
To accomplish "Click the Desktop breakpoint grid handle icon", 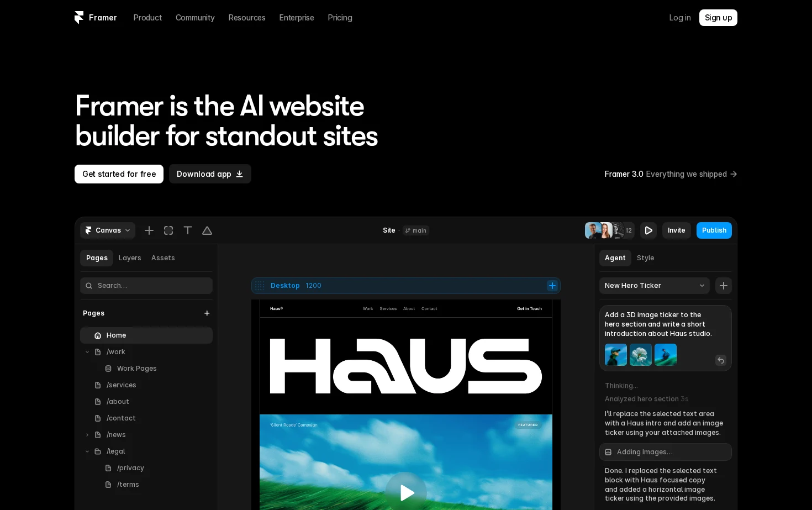I will (x=260, y=286).
